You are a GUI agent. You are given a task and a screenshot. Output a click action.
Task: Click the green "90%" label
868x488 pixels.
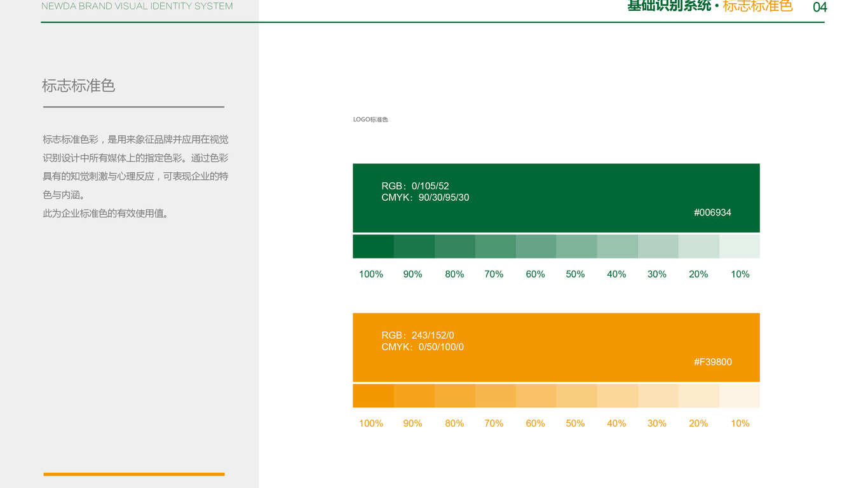[413, 274]
